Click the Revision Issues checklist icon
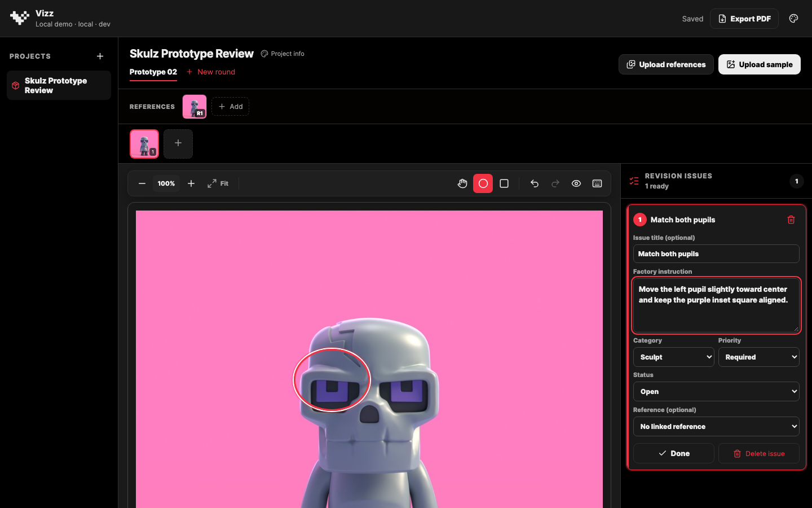The image size is (812, 508). [x=634, y=181]
